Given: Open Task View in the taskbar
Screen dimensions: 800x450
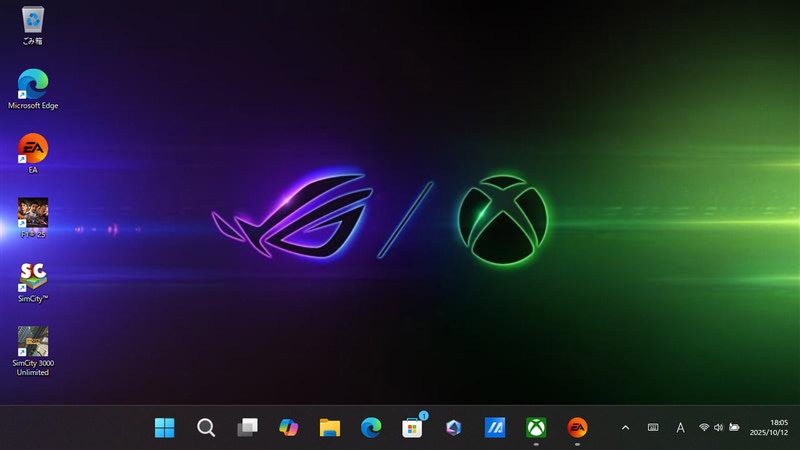Looking at the screenshot, I should click(x=247, y=428).
